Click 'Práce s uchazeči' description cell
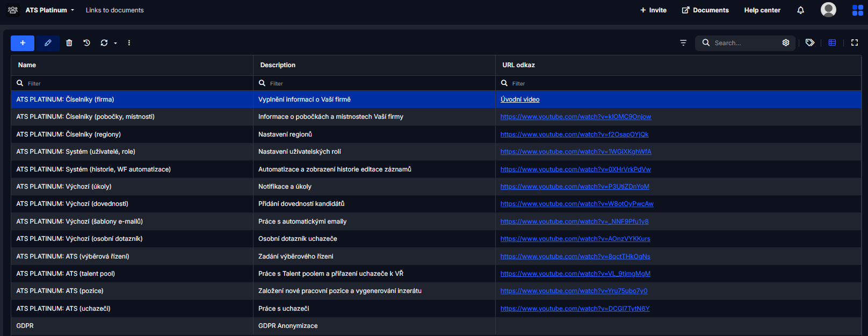The width and height of the screenshot is (868, 336). coord(374,309)
